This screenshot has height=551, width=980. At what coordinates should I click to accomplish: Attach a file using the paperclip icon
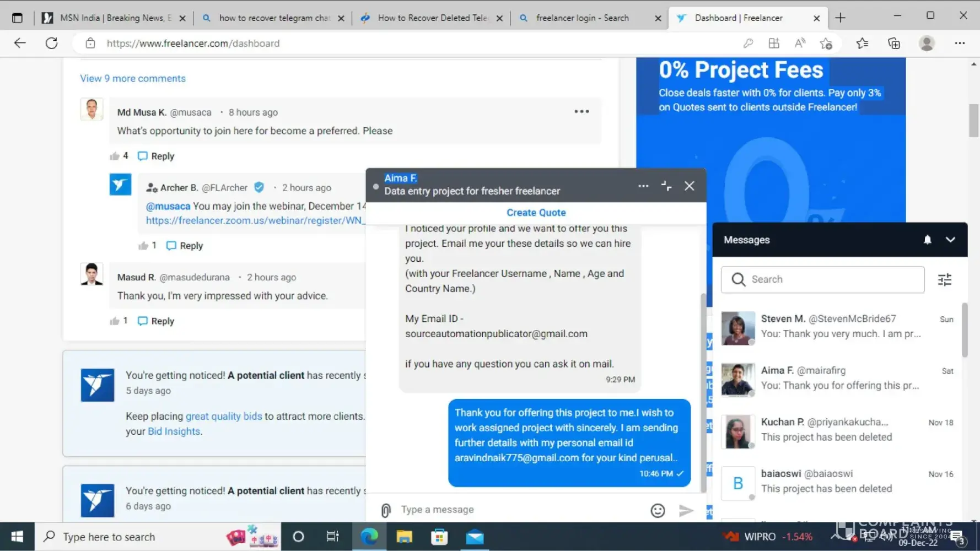386,510
